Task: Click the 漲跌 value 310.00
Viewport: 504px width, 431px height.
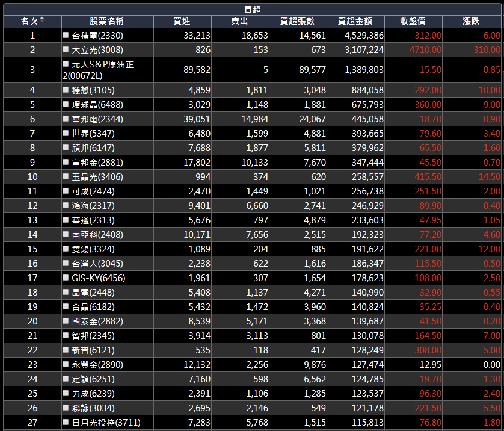Action: click(487, 50)
